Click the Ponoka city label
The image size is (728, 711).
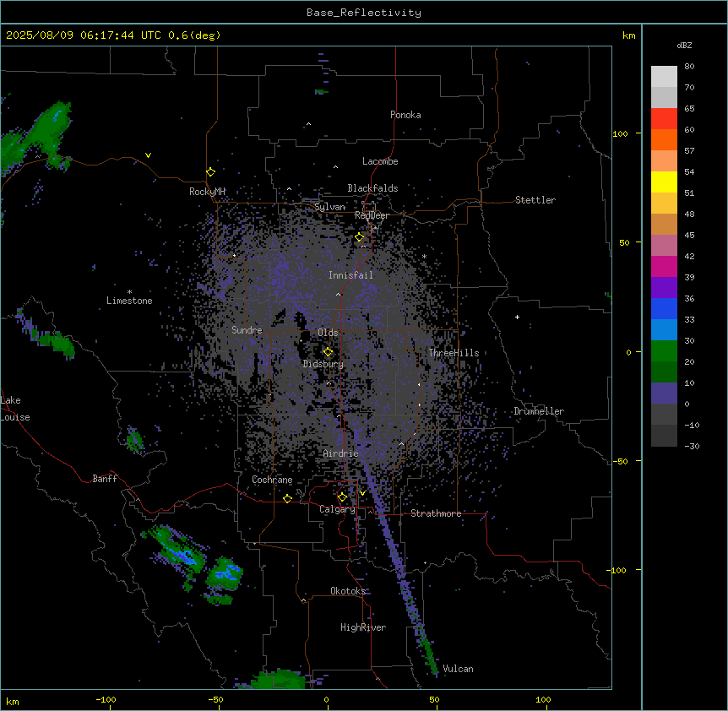(405, 115)
